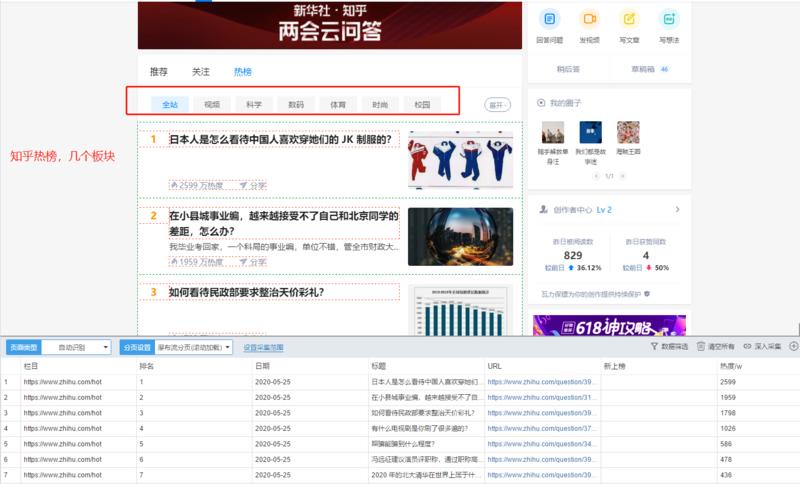Viewport: 800px width, 484px height.
Task: Open the first circle avatar in 我的圈子
Action: 553,133
